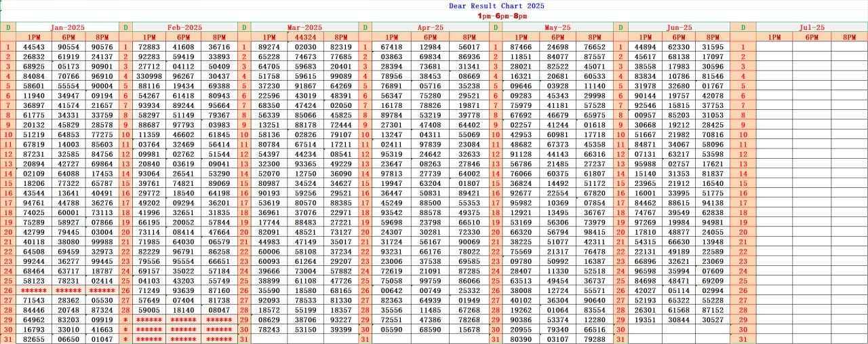This screenshot has height=344, width=868.
Task: Select the value 20052 in February row 19
Action: click(183, 222)
